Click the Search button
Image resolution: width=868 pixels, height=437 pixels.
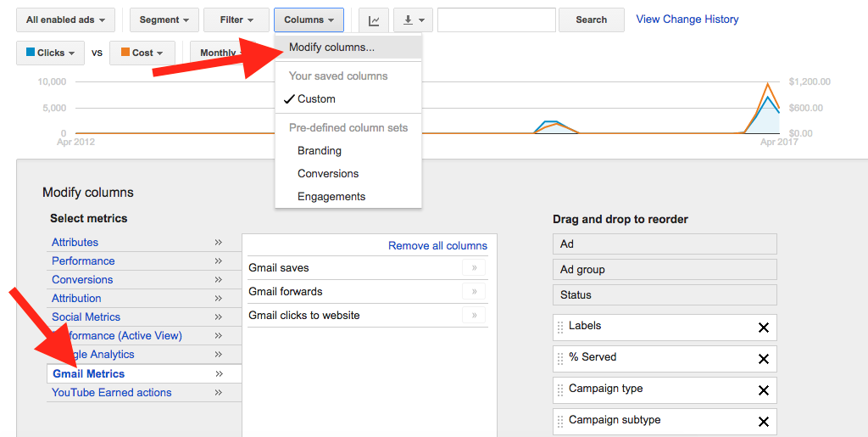pos(591,20)
